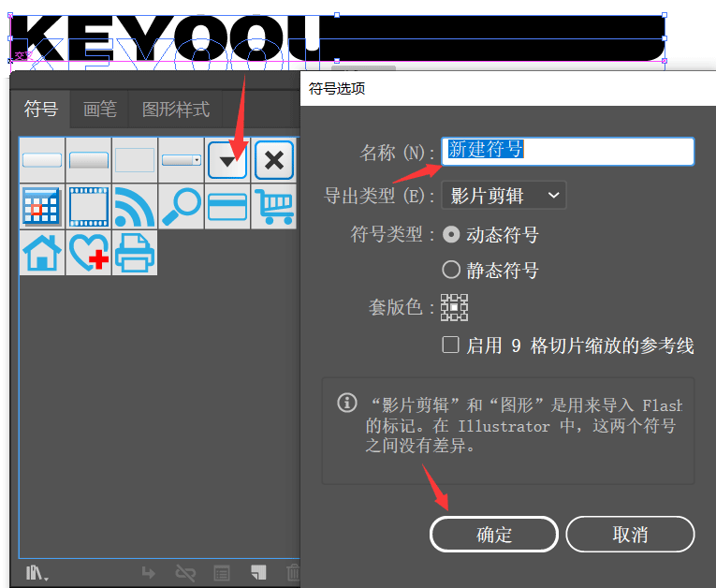716x588 pixels.
Task: Select the RSS feed symbol
Action: click(x=135, y=207)
